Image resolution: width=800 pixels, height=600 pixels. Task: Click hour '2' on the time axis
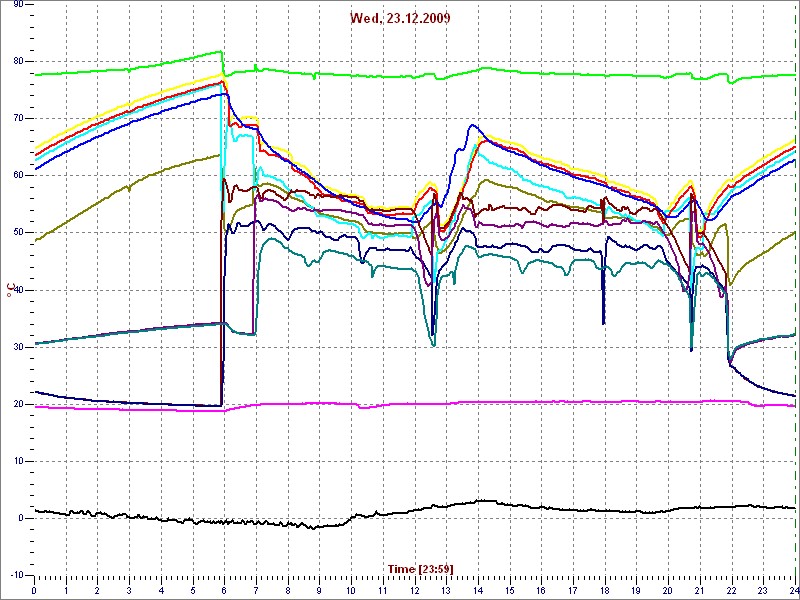click(97, 590)
